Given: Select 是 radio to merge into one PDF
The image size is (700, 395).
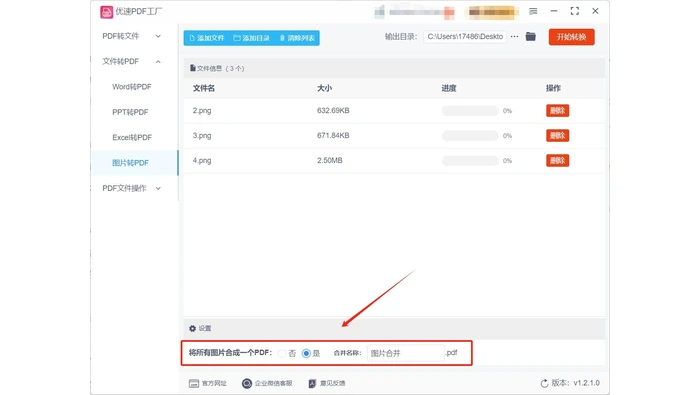Looking at the screenshot, I should tap(306, 353).
